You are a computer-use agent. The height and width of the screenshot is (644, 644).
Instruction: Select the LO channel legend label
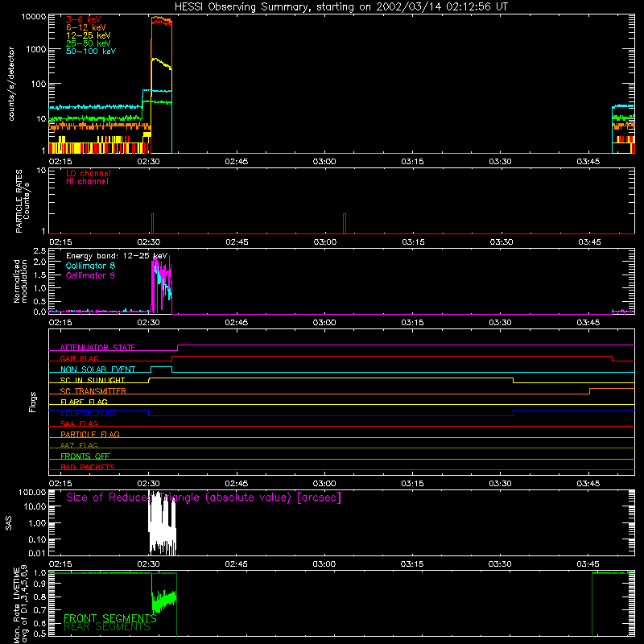click(x=89, y=173)
